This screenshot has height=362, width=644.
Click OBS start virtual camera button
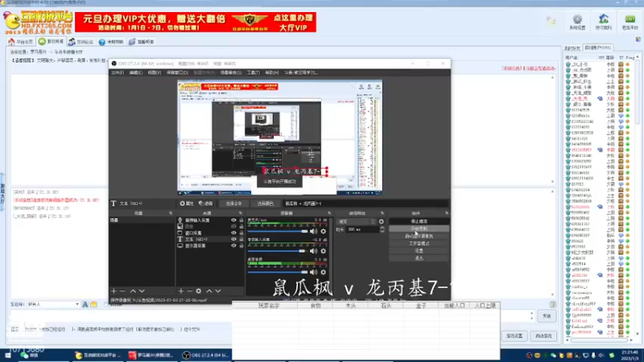(x=419, y=236)
